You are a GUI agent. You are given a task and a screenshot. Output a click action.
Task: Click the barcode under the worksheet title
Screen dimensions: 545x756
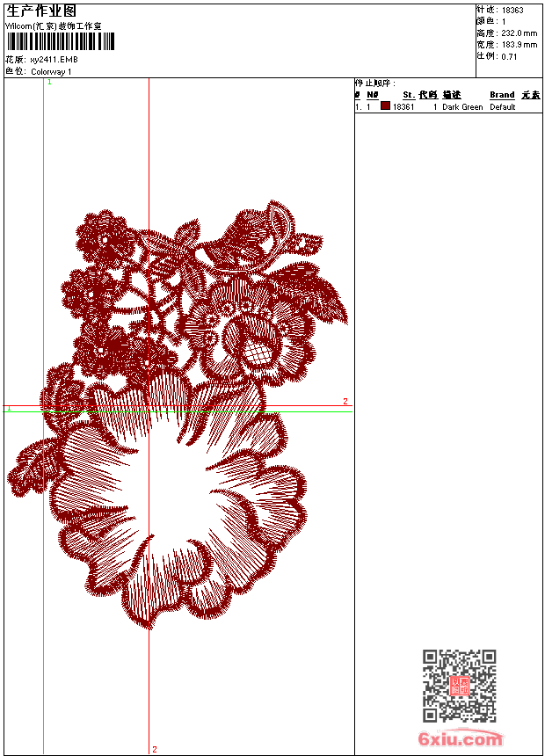coord(60,41)
